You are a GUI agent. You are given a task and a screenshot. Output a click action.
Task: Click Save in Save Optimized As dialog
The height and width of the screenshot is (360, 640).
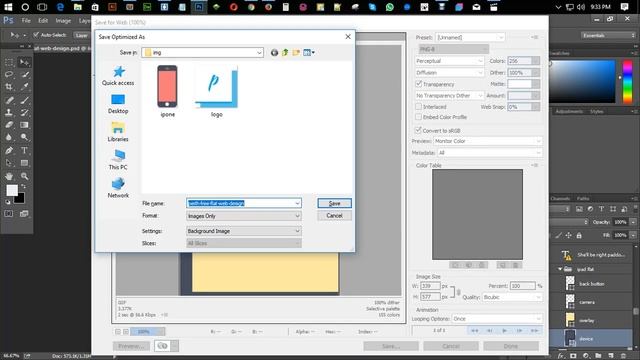click(334, 203)
